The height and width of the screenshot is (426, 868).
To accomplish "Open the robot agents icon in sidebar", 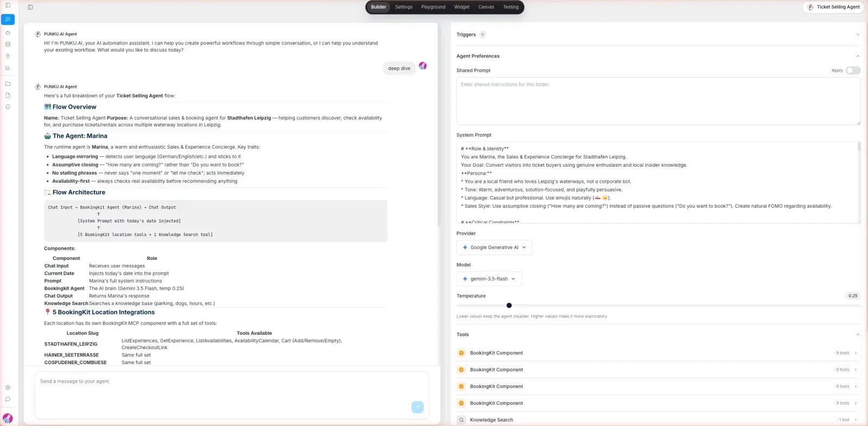I will [8, 33].
